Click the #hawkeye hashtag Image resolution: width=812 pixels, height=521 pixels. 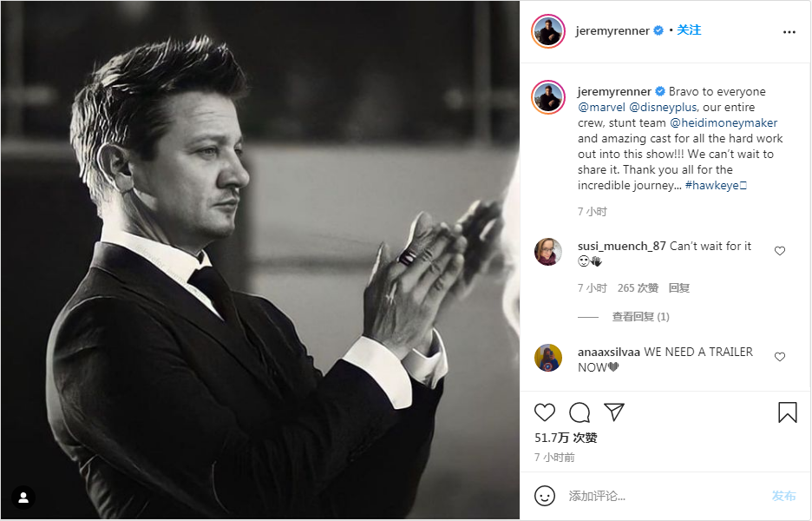tap(711, 186)
